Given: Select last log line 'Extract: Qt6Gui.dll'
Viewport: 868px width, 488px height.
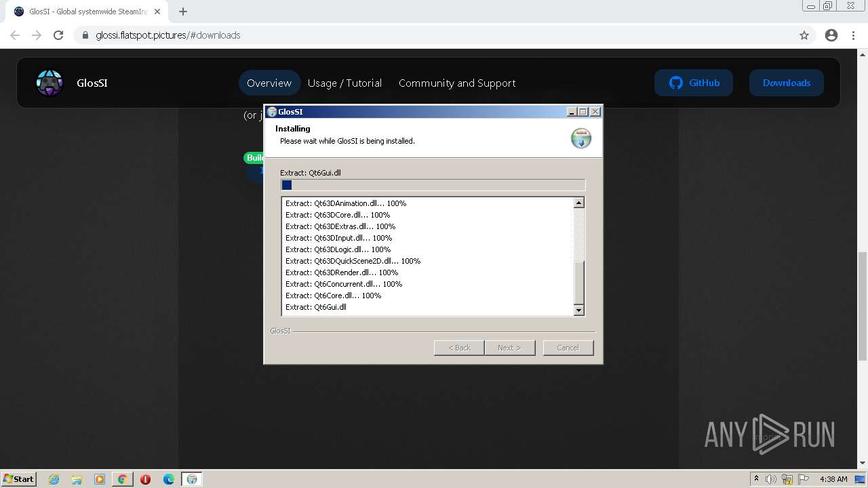Looking at the screenshot, I should point(316,307).
